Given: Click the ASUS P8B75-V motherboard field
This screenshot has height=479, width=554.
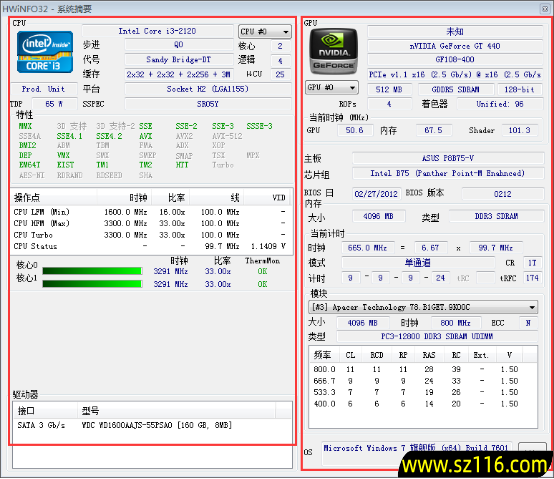Looking at the screenshot, I should (x=448, y=158).
